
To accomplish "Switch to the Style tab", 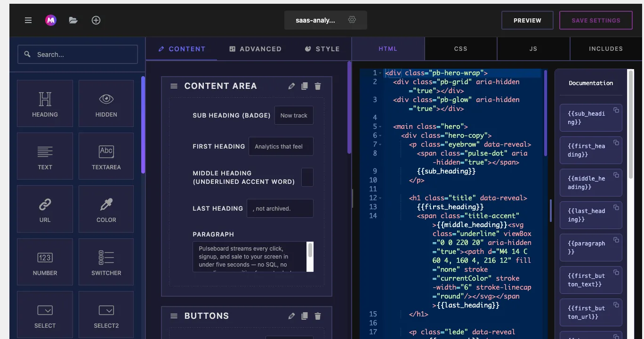I will (322, 49).
